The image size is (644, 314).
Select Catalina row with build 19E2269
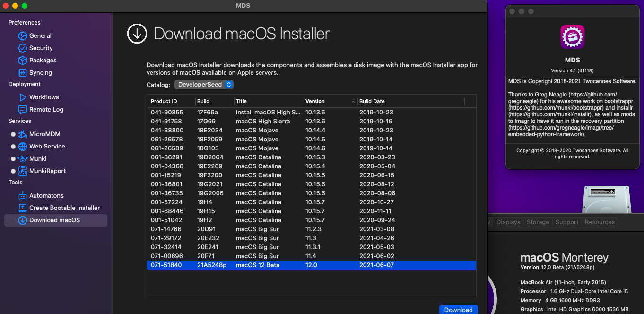coord(312,166)
